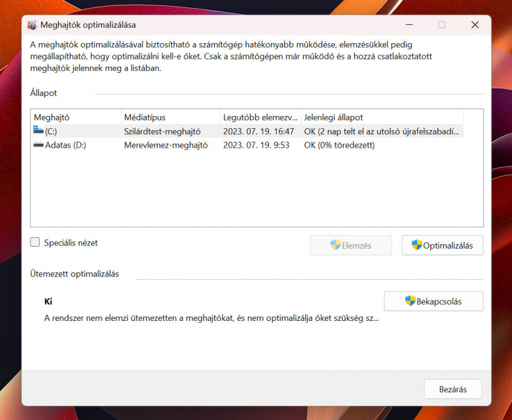512x420 pixels.
Task: Select the Szilárdtest-meghajtó media type cell
Action: point(162,131)
